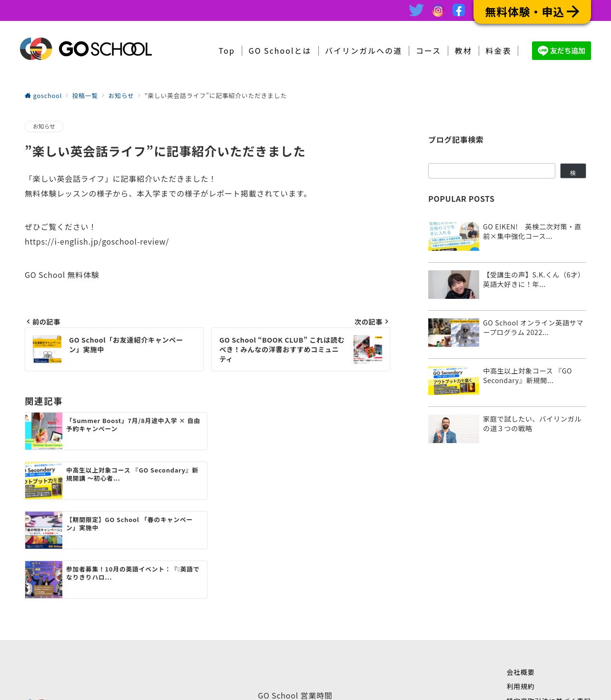Open the バイリンガルへの道 menu item
611x700 pixels.
[x=364, y=51]
